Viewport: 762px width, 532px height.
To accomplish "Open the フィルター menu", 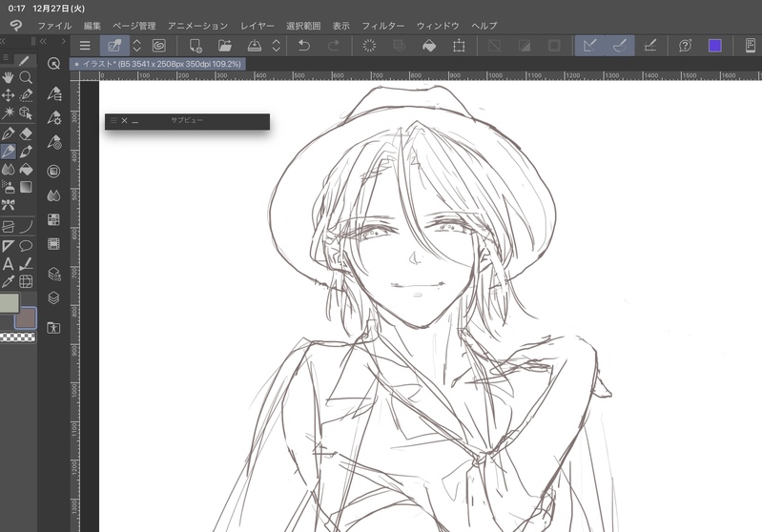I will click(x=383, y=26).
